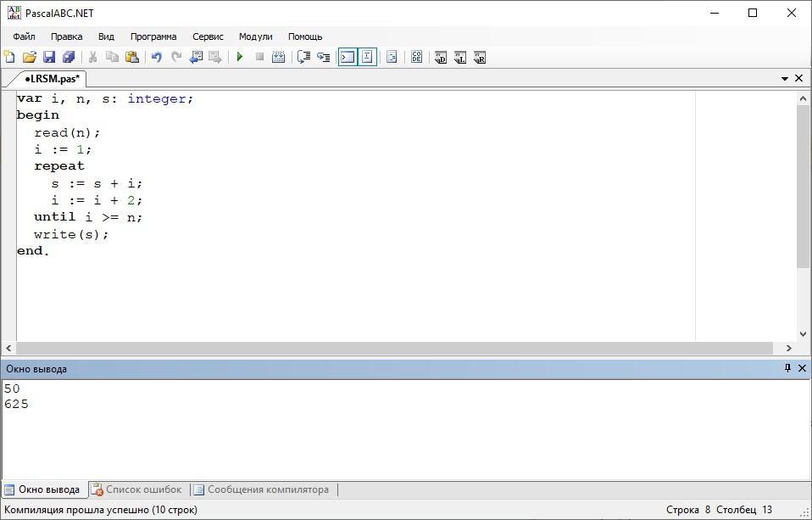Click the PascalABC.NET title bar icon
This screenshot has width=812, height=520.
14,13
